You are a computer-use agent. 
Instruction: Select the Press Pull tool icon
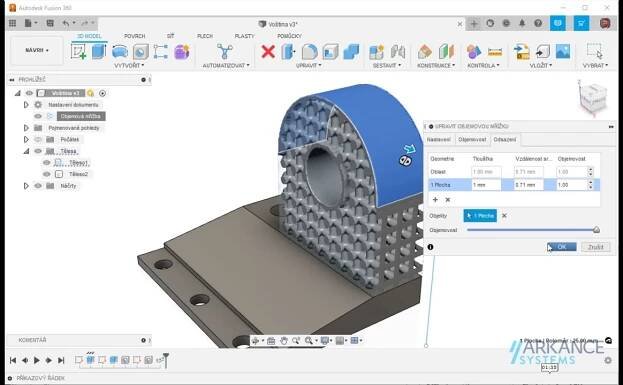tap(288, 52)
